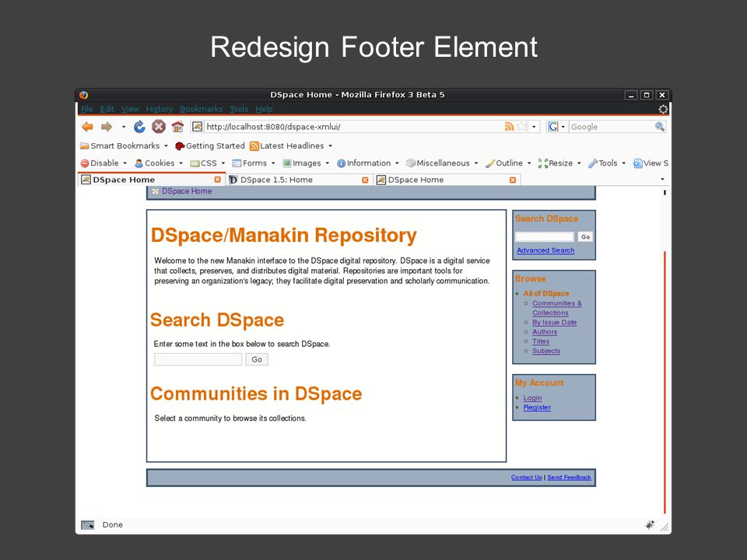Viewport: 747px width, 560px height.
Task: Click the Go button in sidebar Search DSpace
Action: click(x=585, y=236)
